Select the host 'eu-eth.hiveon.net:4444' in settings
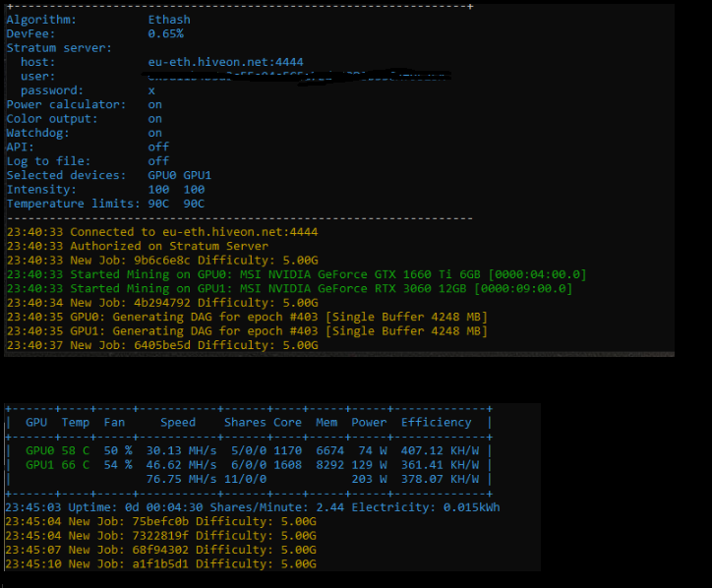 pos(225,62)
